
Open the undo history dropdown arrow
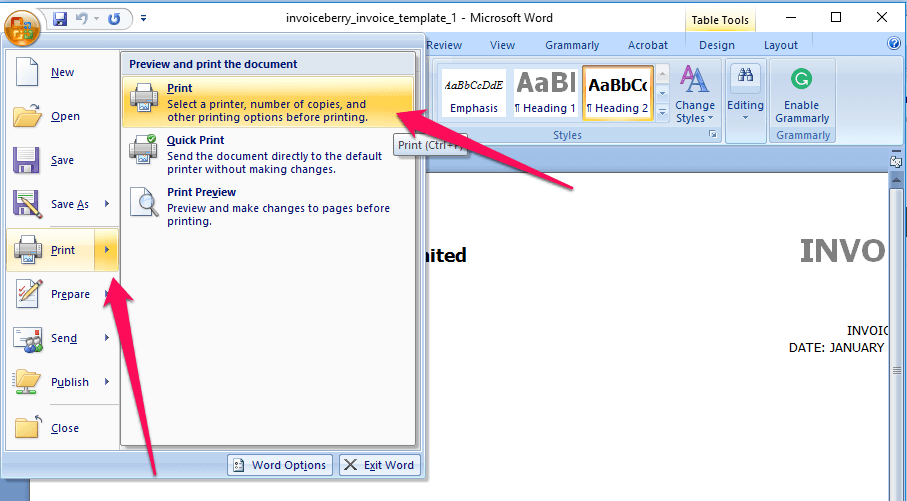[96, 19]
